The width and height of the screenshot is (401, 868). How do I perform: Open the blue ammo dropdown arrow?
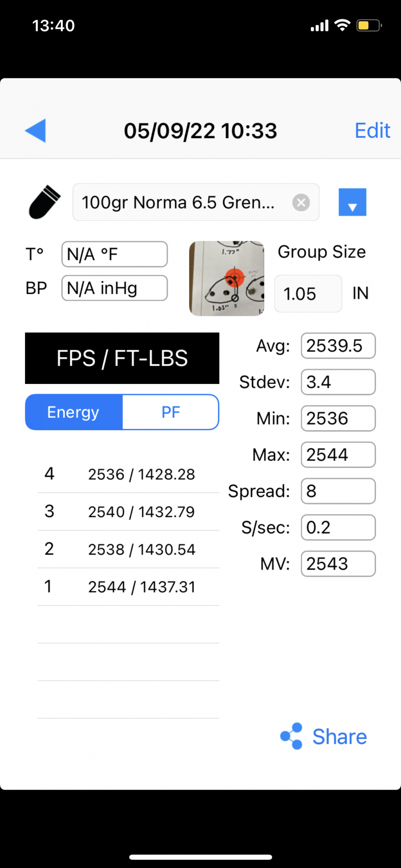pyautogui.click(x=352, y=203)
